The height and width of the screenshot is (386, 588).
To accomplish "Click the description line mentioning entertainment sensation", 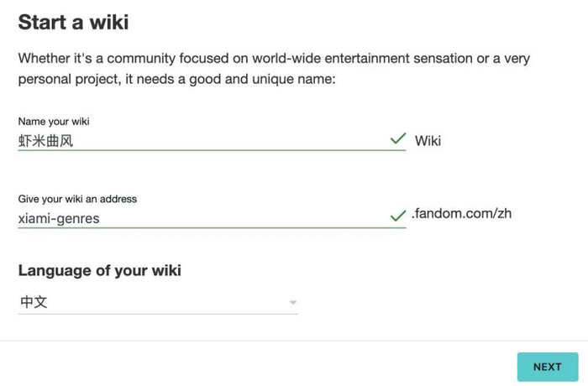I will [274, 60].
